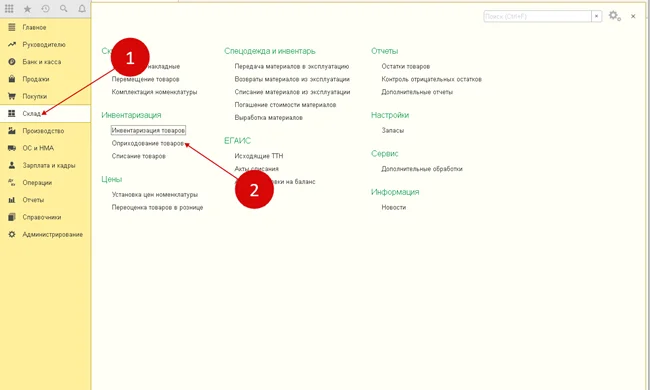
Task: Click the Зарплата и кадры person icon
Action: 12,165
